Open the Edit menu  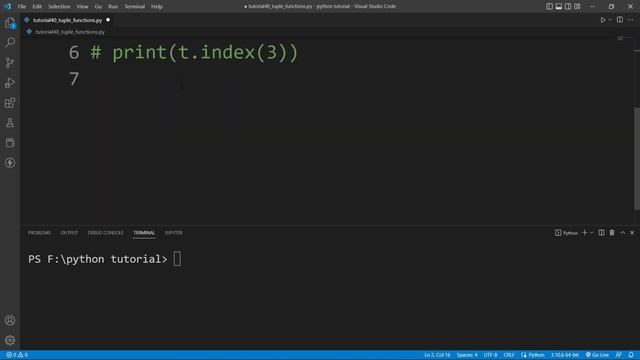coord(37,7)
